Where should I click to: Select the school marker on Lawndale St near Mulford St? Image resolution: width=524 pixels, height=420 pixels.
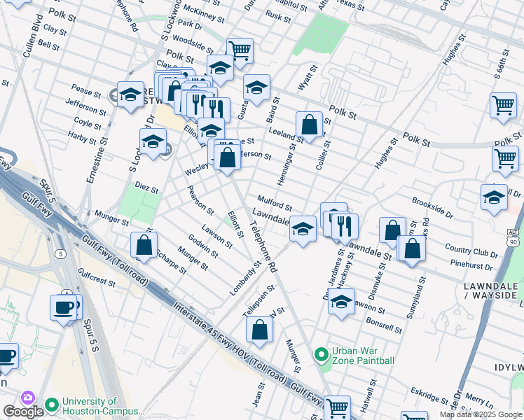[x=303, y=232]
